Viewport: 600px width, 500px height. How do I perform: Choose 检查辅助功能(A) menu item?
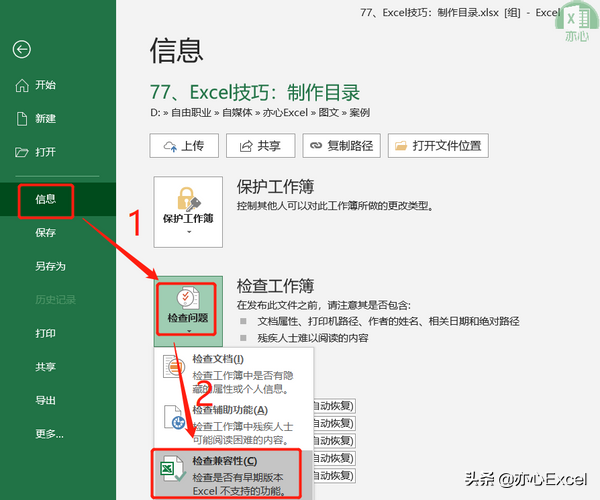tap(234, 425)
